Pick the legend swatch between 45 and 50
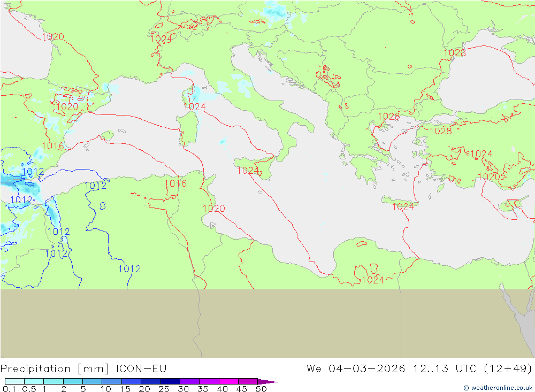Image resolution: width=535 pixels, height=392 pixels. click(x=248, y=381)
